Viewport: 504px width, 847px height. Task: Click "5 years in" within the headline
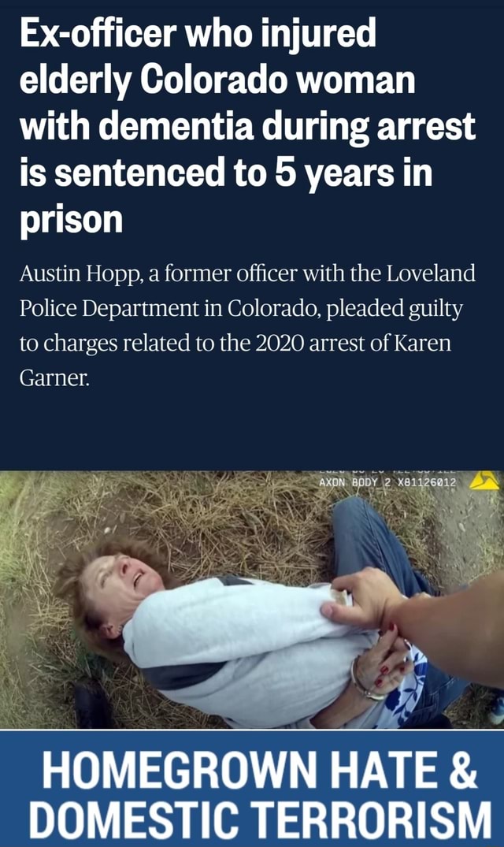(354, 173)
